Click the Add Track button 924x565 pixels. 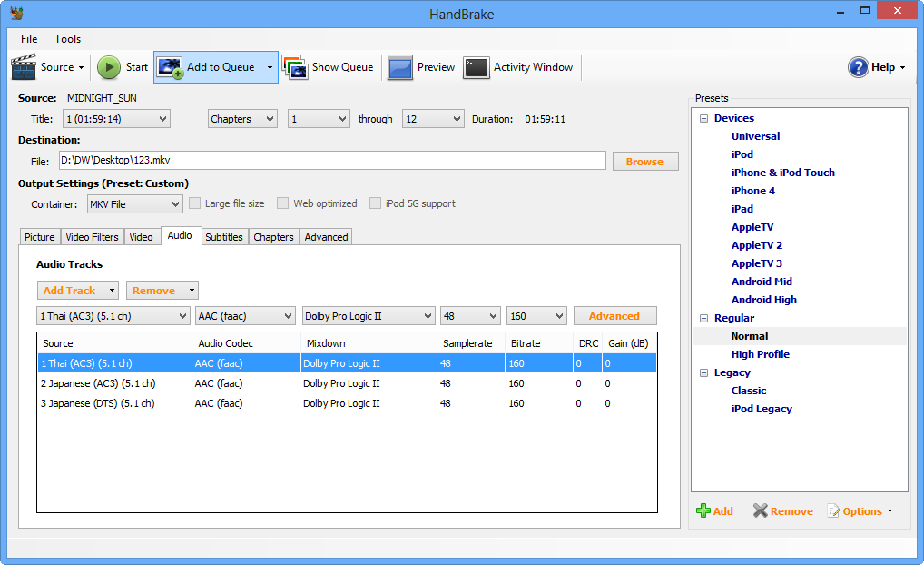point(78,291)
